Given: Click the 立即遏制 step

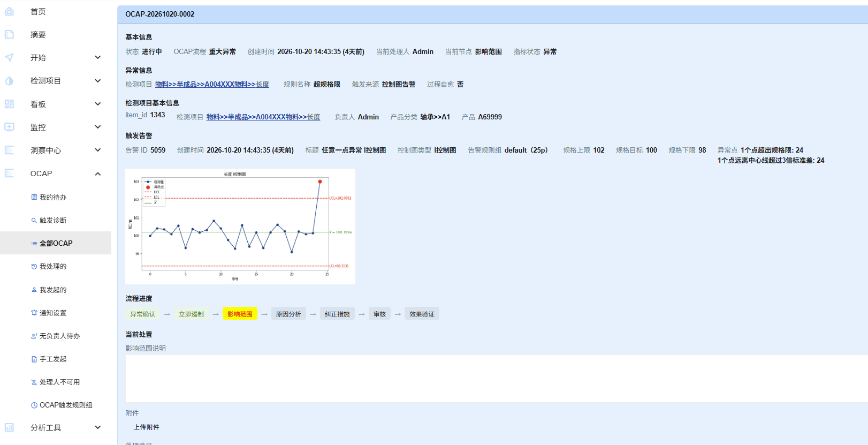Looking at the screenshot, I should click(x=191, y=314).
